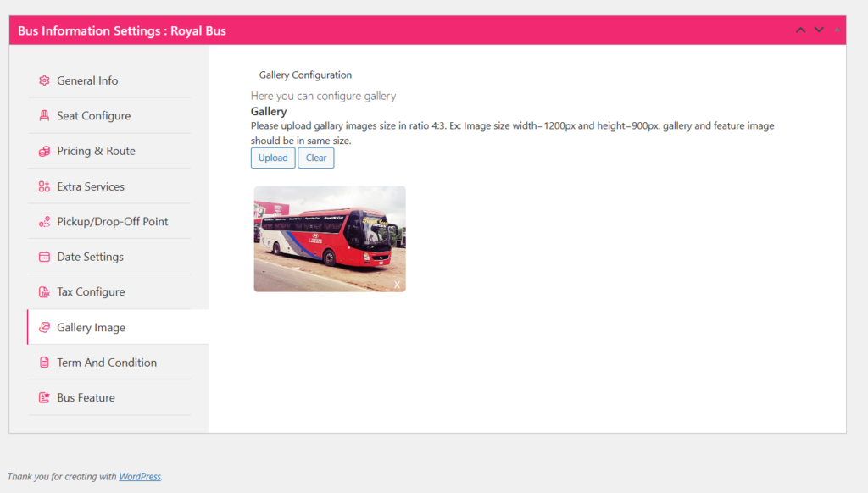
Task: Open the Term And Condition tab
Action: pos(107,363)
